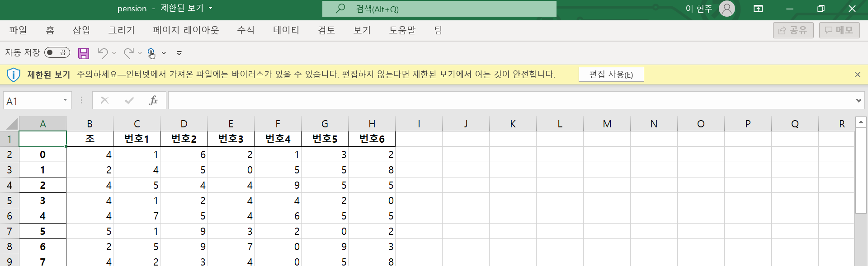The height and width of the screenshot is (266, 868).
Task: Click the 번호3 header cell
Action: click(231, 139)
